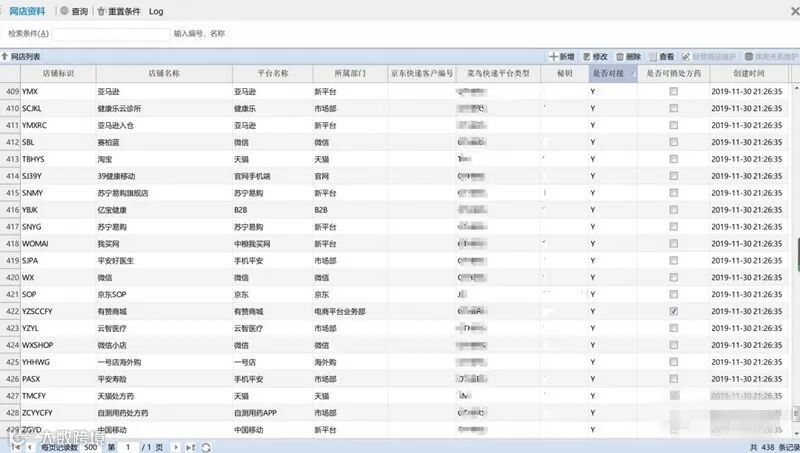
Task: Go to next page in pager
Action: point(176,447)
